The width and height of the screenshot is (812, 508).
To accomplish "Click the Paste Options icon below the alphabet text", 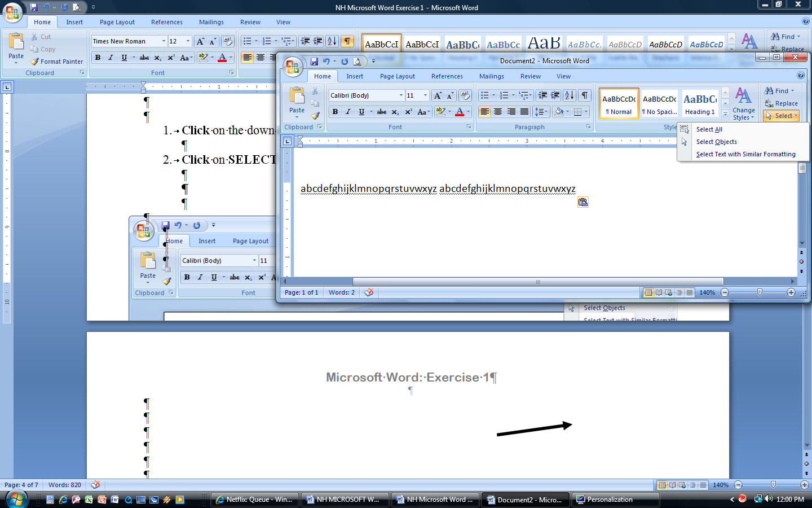I will pos(583,202).
